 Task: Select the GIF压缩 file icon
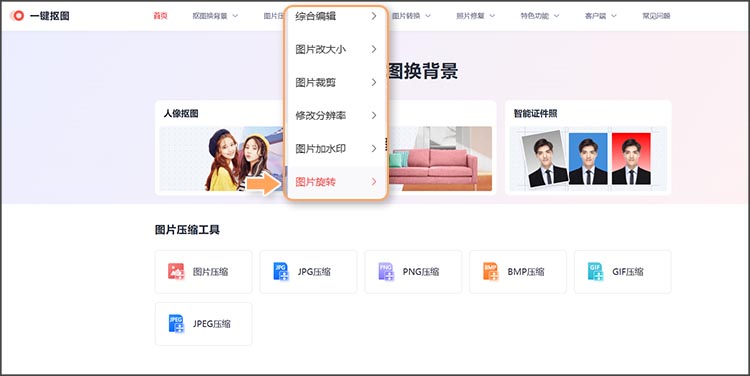595,271
